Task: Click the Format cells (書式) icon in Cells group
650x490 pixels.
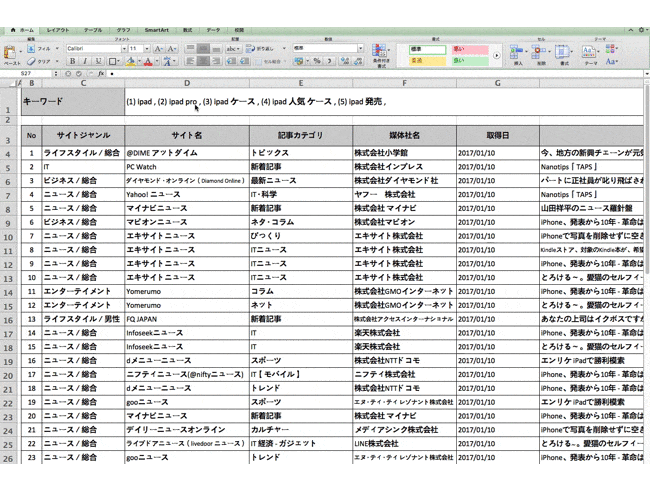Action: (x=563, y=52)
